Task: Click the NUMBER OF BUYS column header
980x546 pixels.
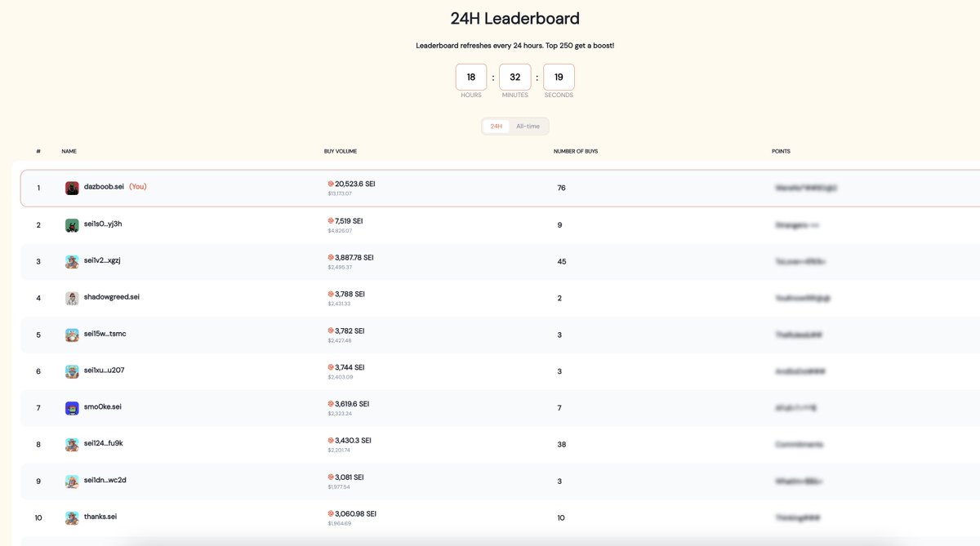Action: (576, 151)
